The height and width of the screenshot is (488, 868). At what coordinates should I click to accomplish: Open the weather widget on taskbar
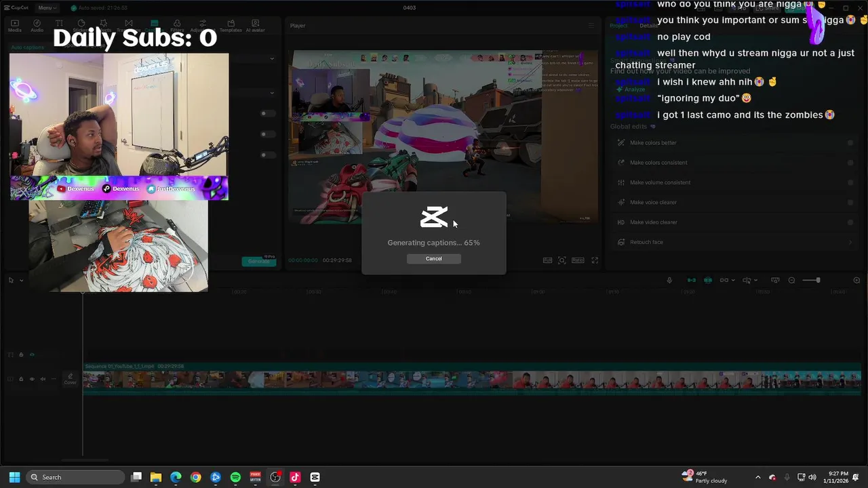(x=705, y=477)
